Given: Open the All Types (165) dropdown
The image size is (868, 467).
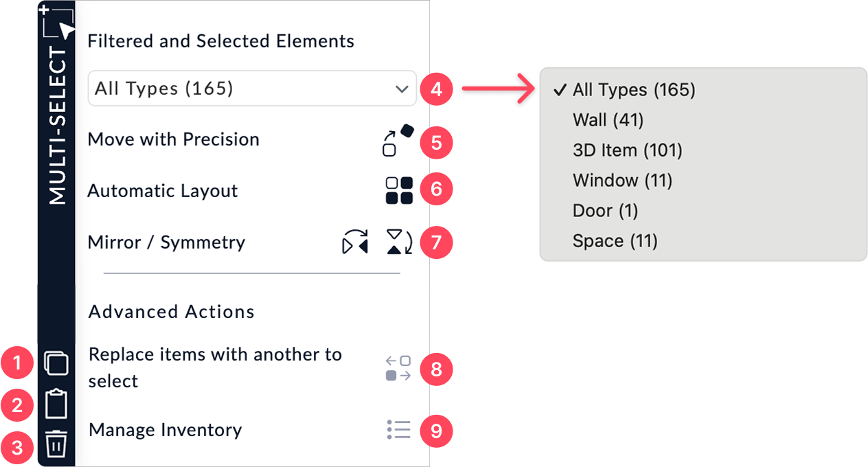Looking at the screenshot, I should (252, 89).
